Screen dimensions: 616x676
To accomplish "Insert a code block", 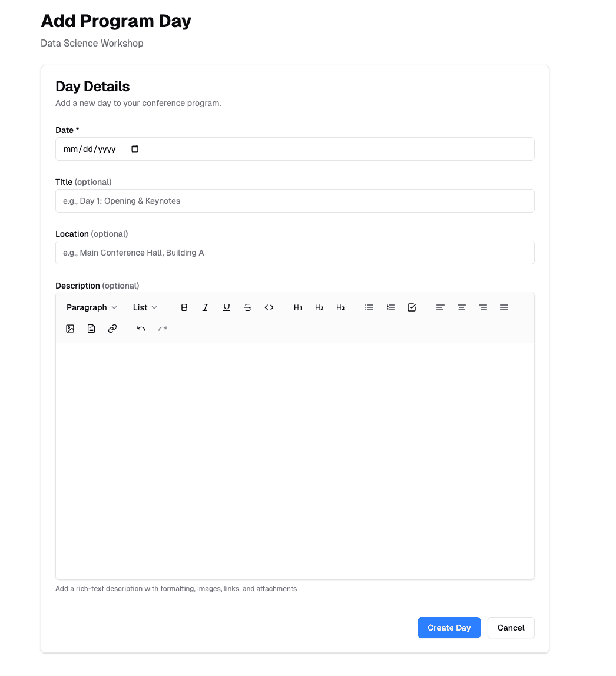I will [x=269, y=307].
